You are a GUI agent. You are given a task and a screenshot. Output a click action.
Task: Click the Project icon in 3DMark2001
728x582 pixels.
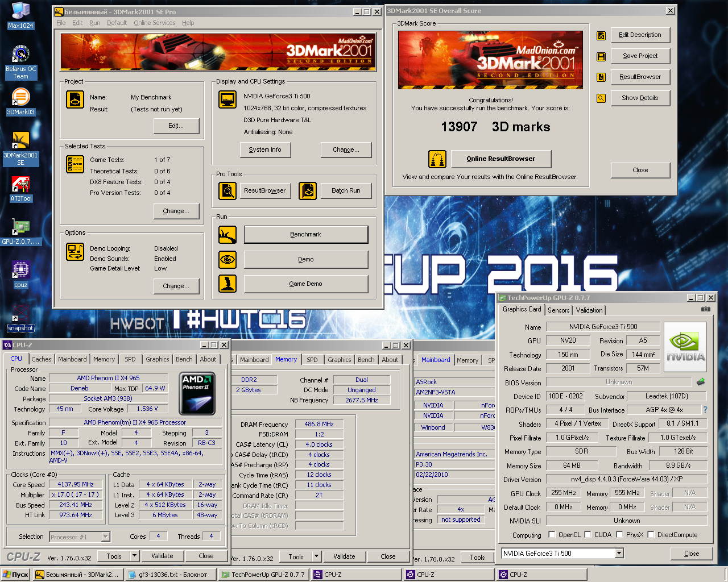[x=75, y=99]
